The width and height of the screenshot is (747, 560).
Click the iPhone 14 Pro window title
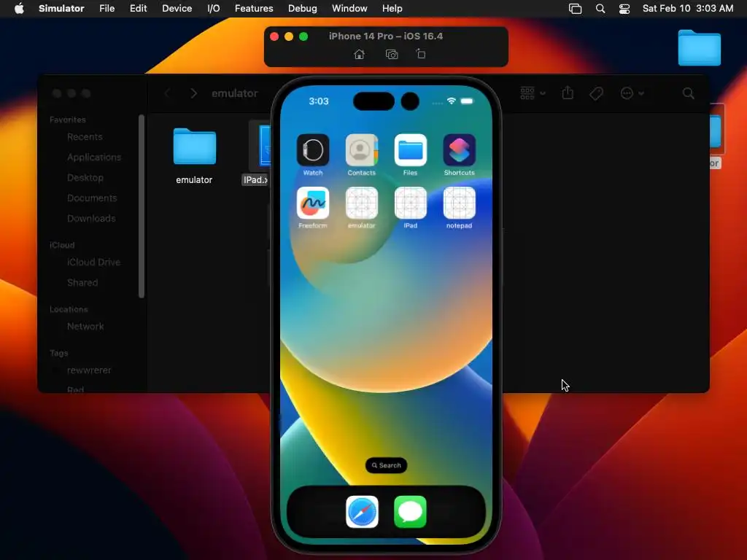coord(386,36)
